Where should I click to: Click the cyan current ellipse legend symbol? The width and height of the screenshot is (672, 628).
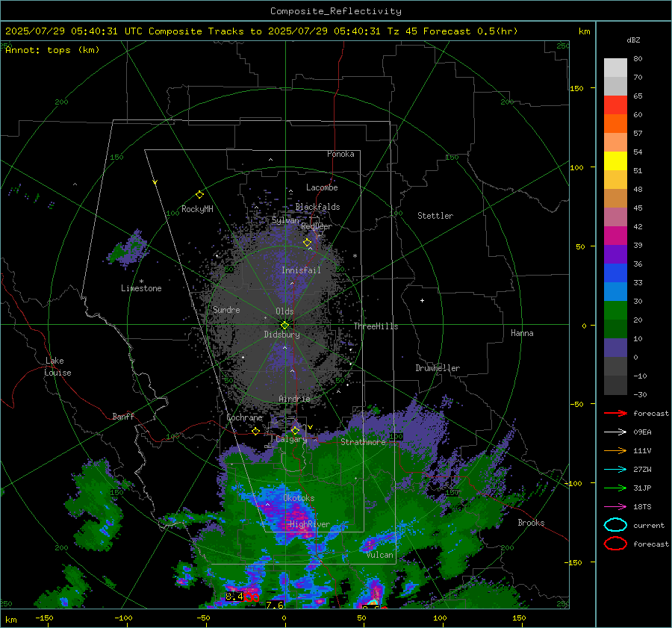pyautogui.click(x=615, y=525)
